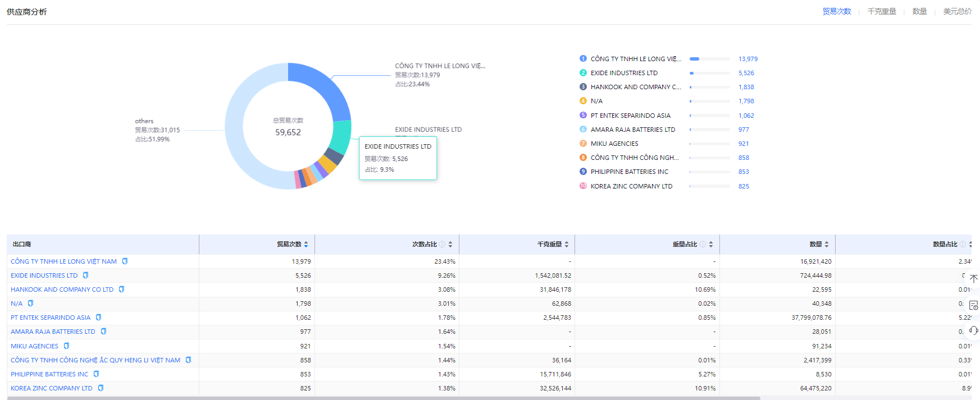
Task: Sort the 数量 column using its arrows
Action: pyautogui.click(x=827, y=245)
